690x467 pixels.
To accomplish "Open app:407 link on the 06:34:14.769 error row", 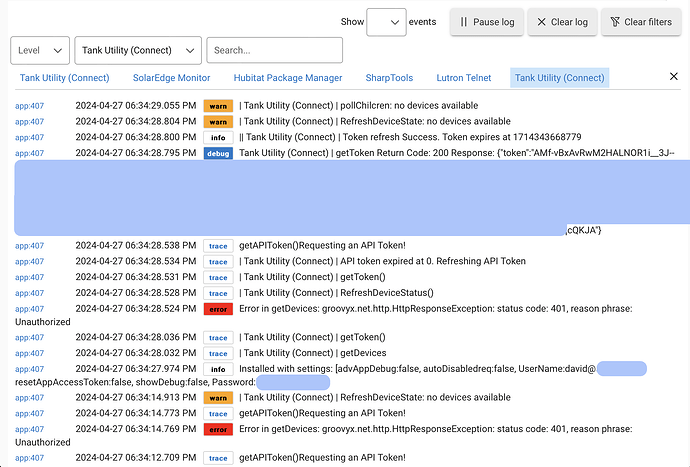I will 29,430.
